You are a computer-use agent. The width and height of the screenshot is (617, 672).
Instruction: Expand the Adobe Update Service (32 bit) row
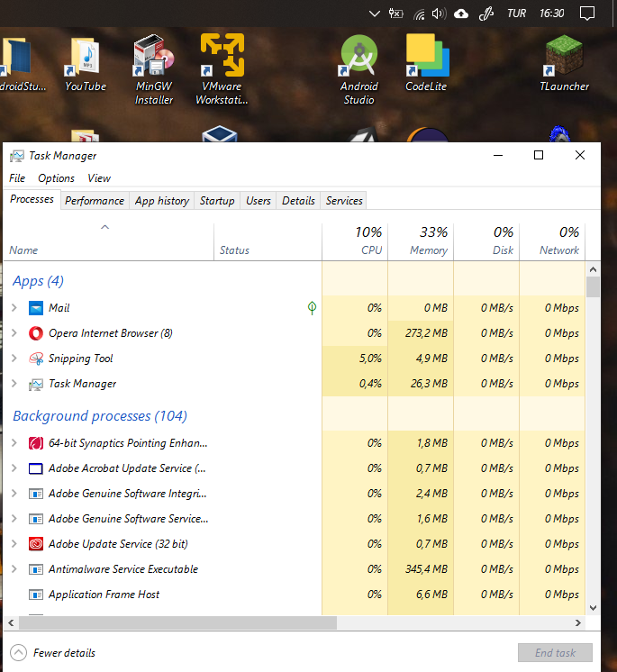tap(14, 544)
